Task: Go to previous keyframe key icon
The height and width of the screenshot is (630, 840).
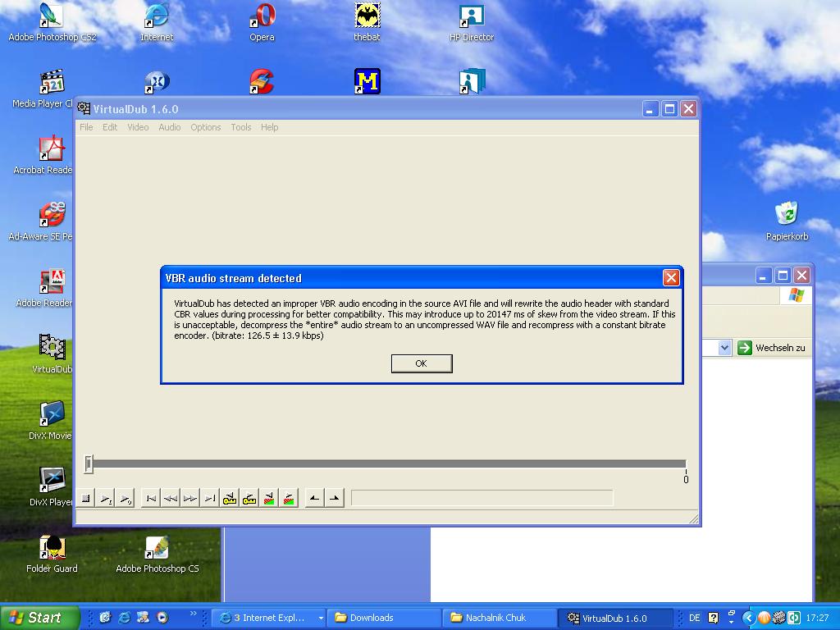Action: 230,498
